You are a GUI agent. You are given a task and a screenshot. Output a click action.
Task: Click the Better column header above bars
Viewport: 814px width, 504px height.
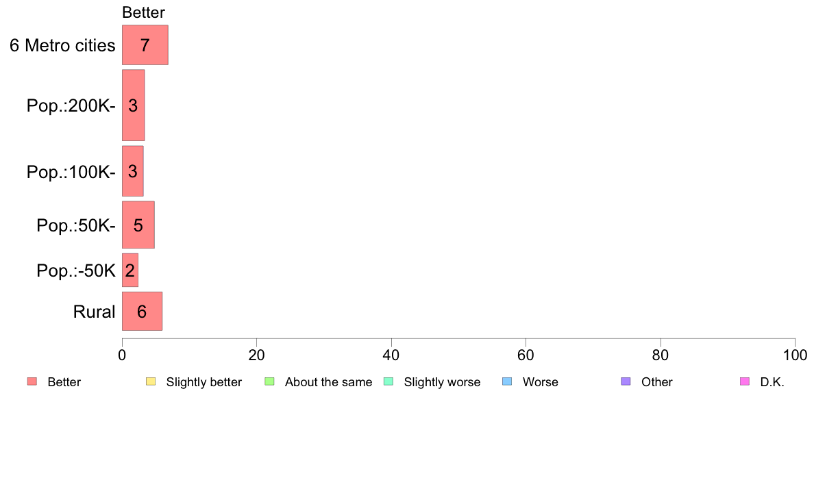(x=143, y=12)
